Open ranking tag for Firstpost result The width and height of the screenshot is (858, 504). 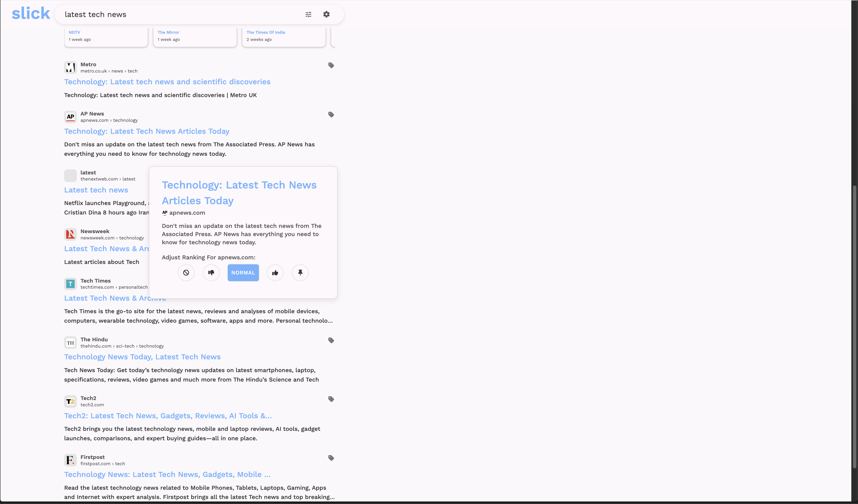[331, 458]
